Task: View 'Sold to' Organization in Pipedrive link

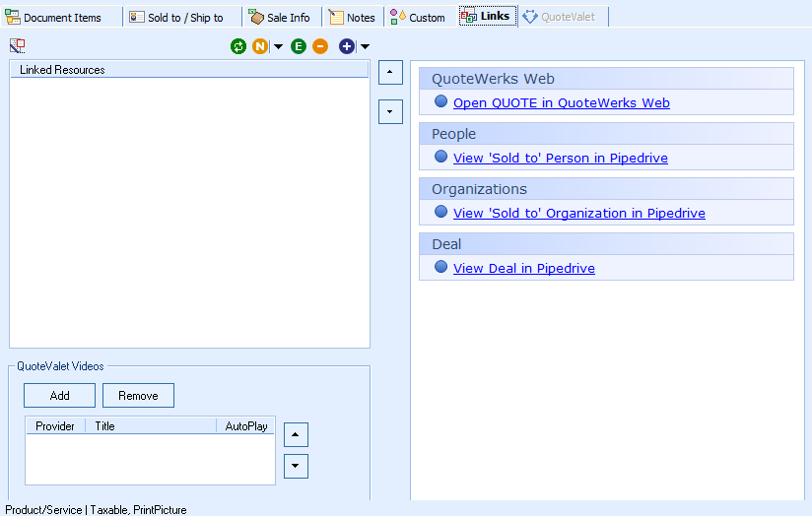Action: (579, 214)
